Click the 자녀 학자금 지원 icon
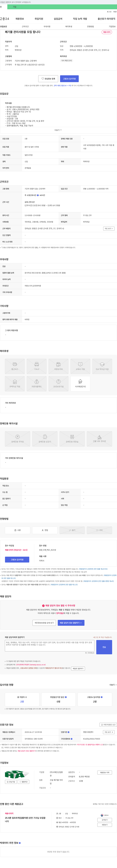 tap(102, 366)
